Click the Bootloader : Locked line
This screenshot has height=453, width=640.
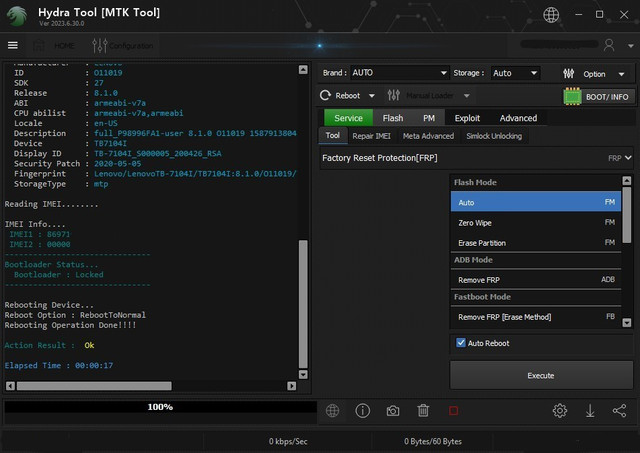58,275
